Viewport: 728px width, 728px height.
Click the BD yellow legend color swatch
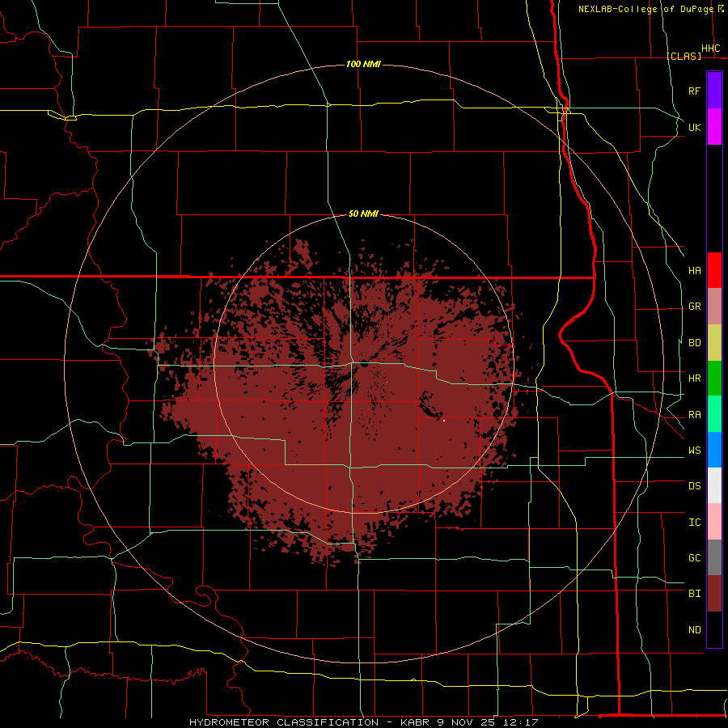714,343
